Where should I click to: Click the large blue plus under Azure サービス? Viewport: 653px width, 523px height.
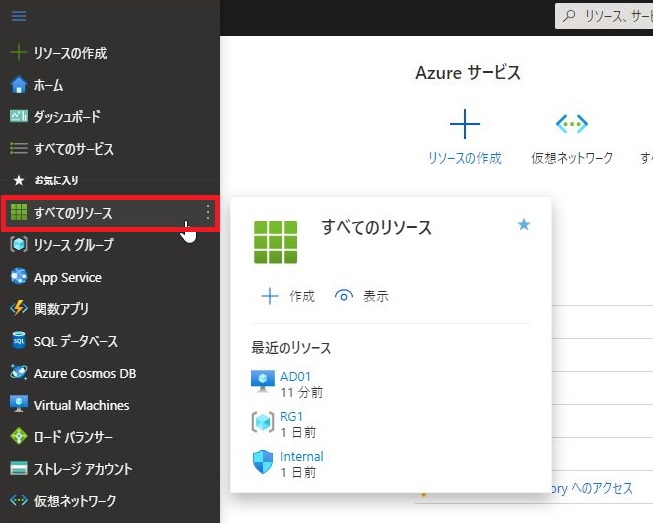pyautogui.click(x=465, y=124)
